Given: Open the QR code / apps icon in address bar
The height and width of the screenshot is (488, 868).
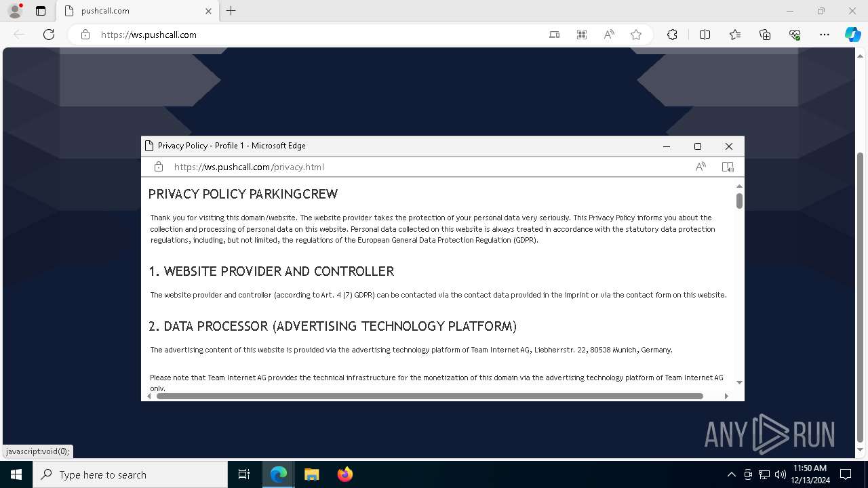Looking at the screenshot, I should pyautogui.click(x=582, y=35).
